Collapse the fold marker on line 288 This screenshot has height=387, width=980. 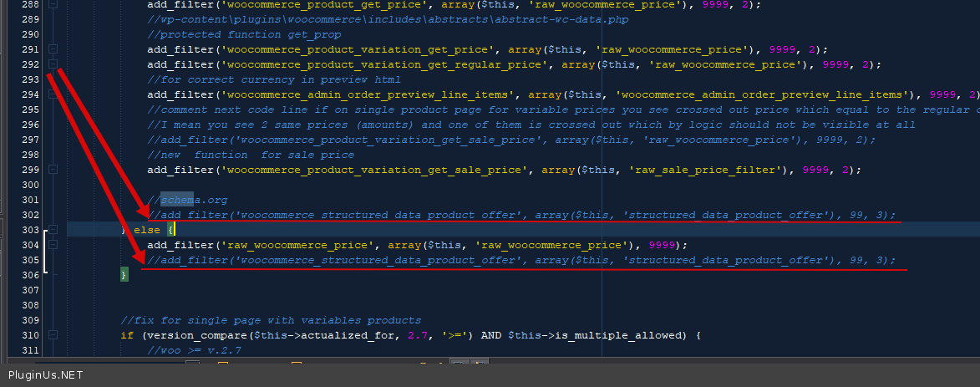(x=53, y=5)
